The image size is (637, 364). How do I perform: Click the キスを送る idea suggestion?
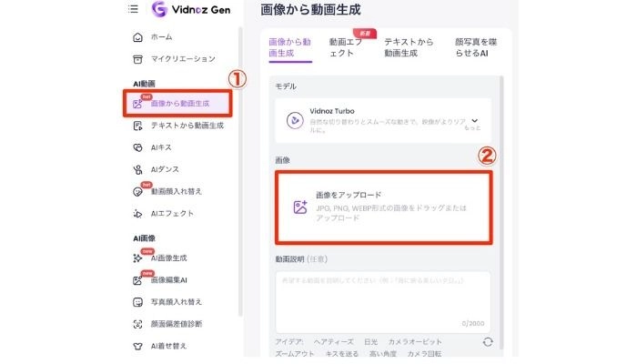(x=342, y=354)
